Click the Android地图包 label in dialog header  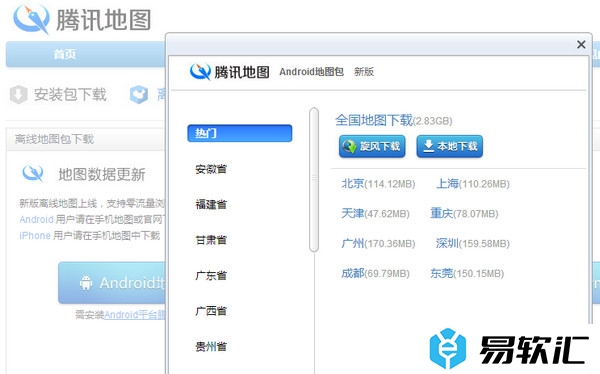click(x=311, y=72)
